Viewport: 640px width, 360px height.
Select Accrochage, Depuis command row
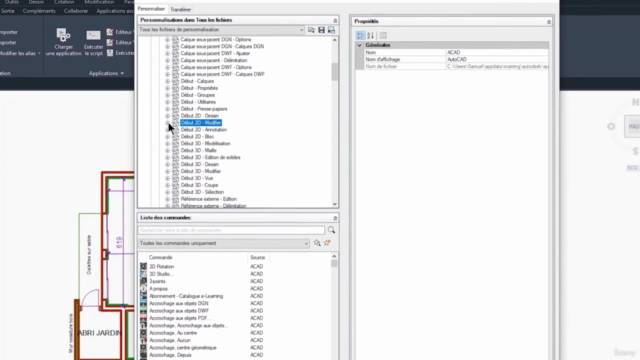pos(170,355)
